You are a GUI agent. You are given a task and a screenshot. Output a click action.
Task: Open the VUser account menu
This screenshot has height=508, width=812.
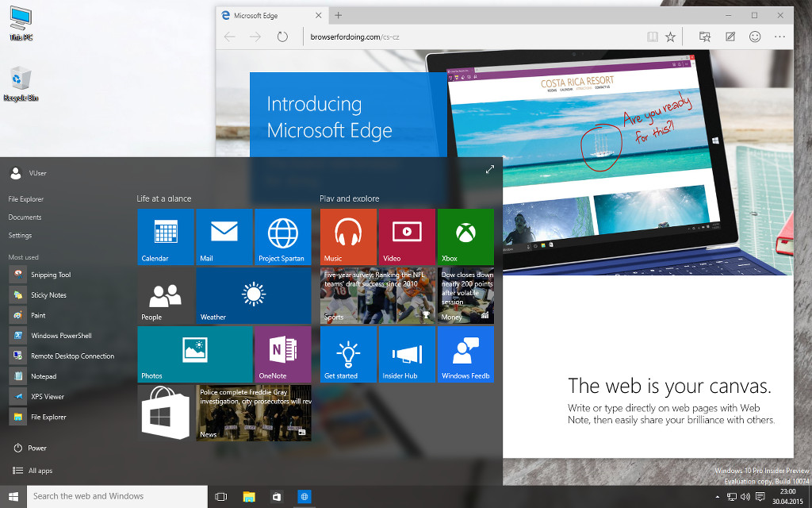[x=29, y=173]
